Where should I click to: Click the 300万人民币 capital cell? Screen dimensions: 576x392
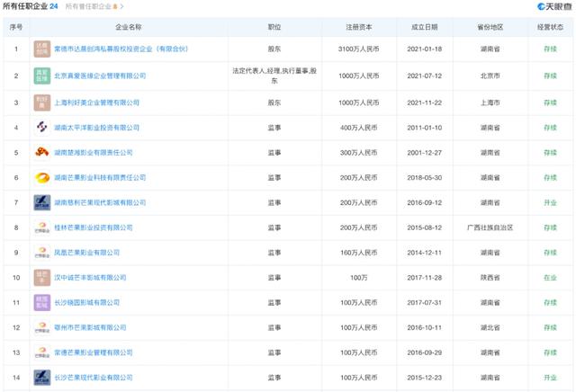(x=359, y=153)
